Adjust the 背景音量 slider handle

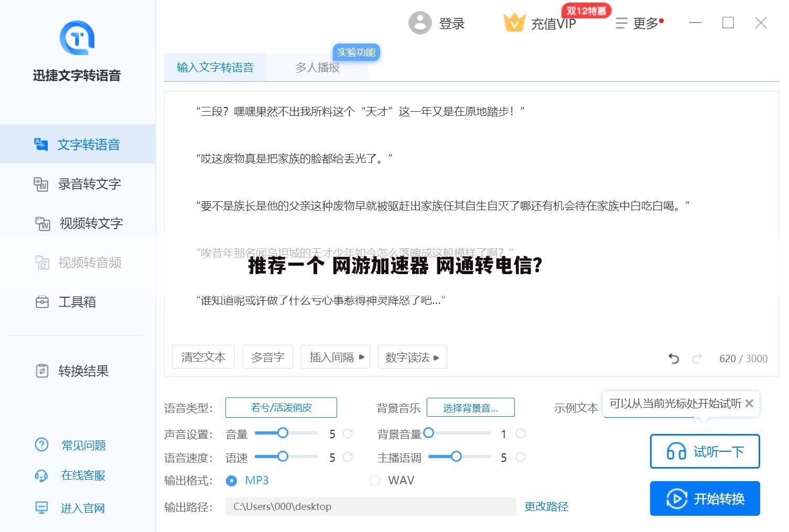tap(428, 433)
